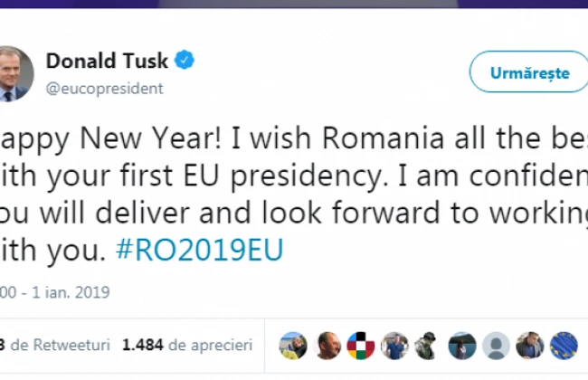Click the eighth liker avatar in the row
This screenshot has width=588, height=380.
point(528,345)
